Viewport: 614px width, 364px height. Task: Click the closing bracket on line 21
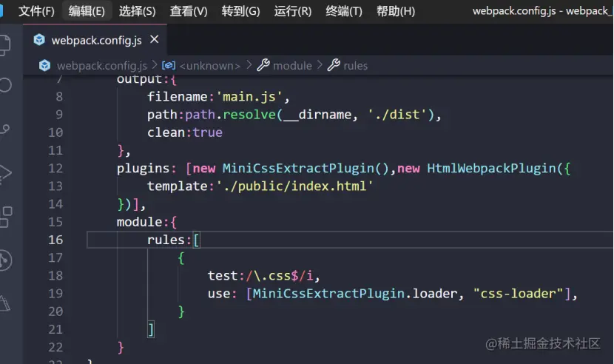[151, 329]
